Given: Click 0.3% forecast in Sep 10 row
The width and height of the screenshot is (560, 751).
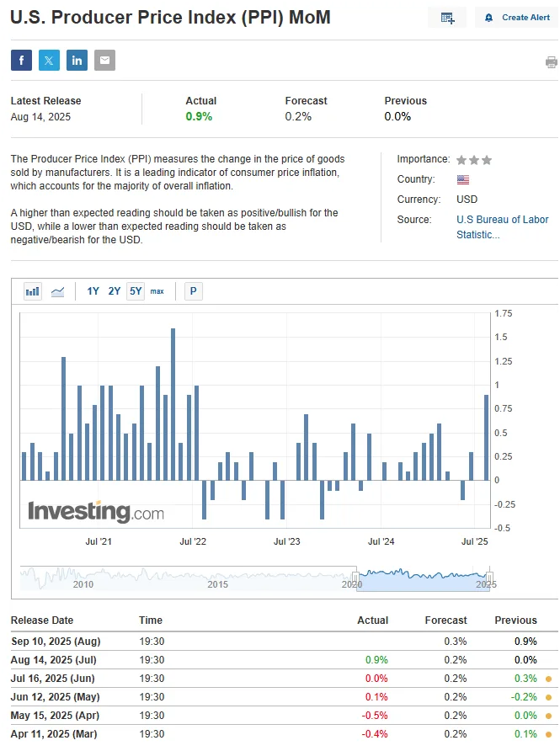Looking at the screenshot, I should click(x=455, y=642).
